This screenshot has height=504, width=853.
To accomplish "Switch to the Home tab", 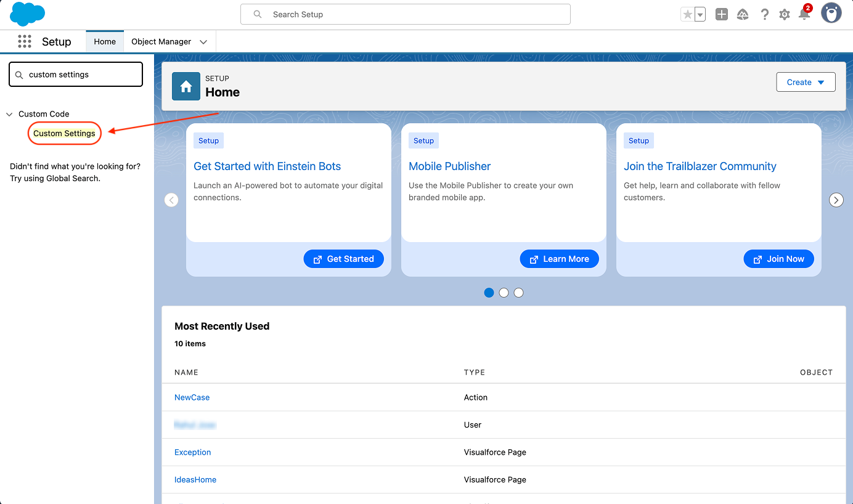I will [x=105, y=42].
